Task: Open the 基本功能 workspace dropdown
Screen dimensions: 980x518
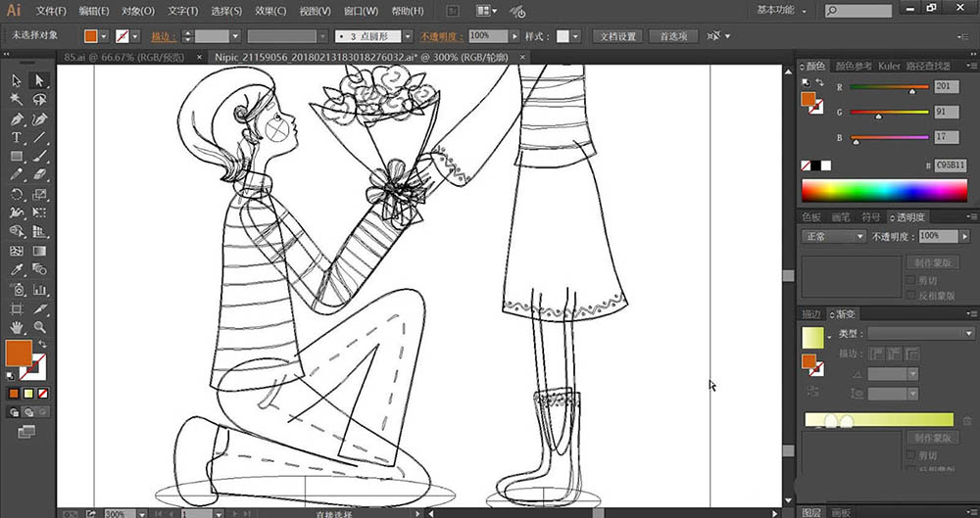Action: tap(781, 11)
